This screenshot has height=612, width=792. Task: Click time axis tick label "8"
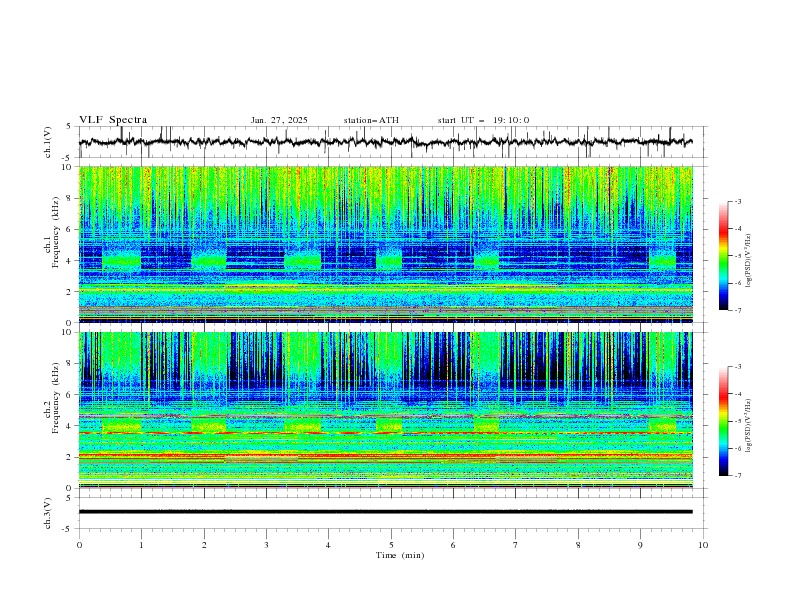click(578, 545)
